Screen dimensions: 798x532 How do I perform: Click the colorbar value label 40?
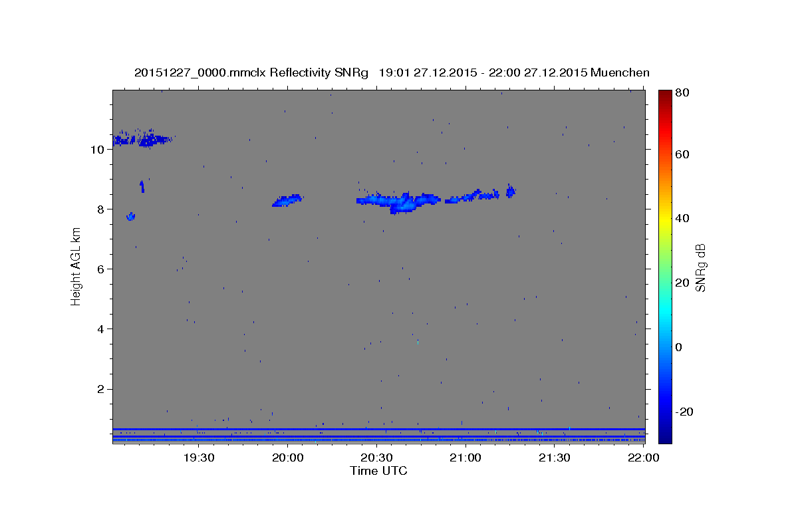coord(682,218)
